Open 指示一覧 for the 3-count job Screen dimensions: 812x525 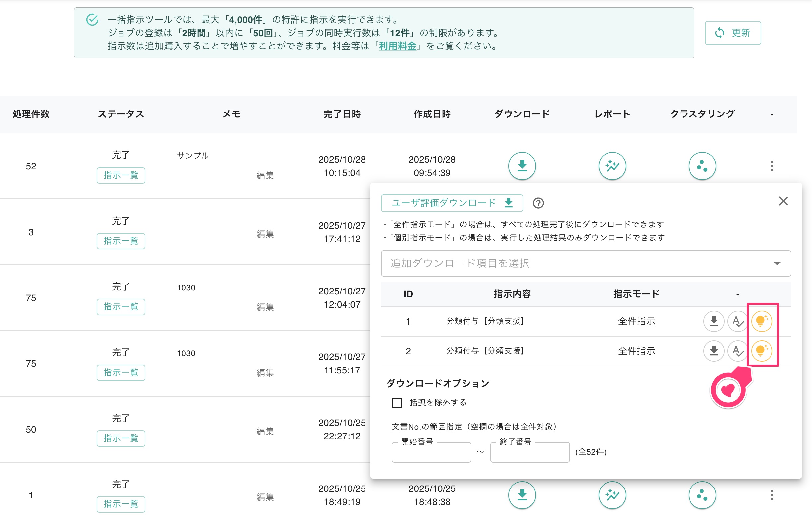pyautogui.click(x=121, y=241)
